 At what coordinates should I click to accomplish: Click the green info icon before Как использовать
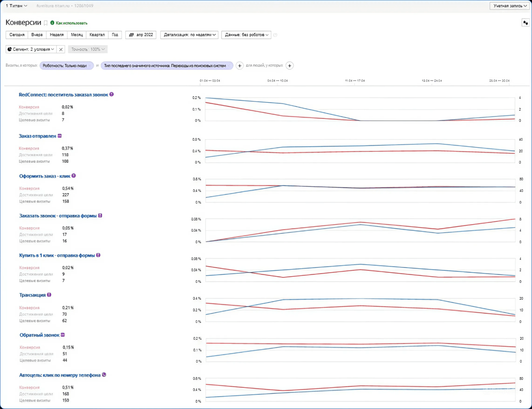pyautogui.click(x=52, y=23)
